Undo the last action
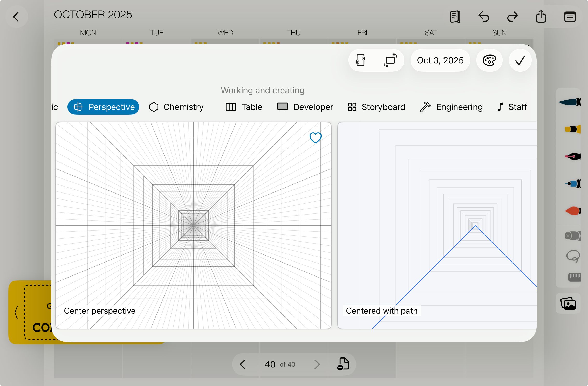 (x=484, y=17)
